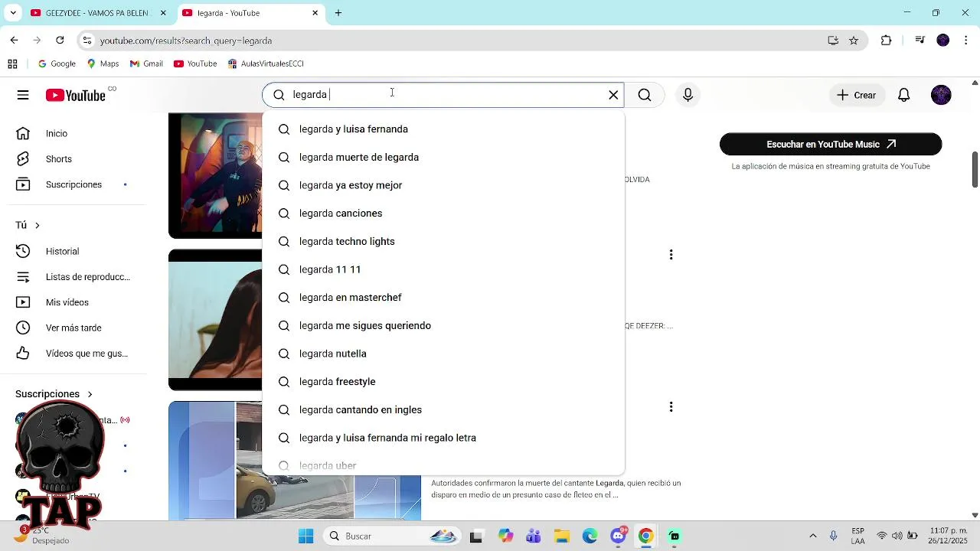
Task: Open the YouTube account avatar menu
Action: pos(941,95)
